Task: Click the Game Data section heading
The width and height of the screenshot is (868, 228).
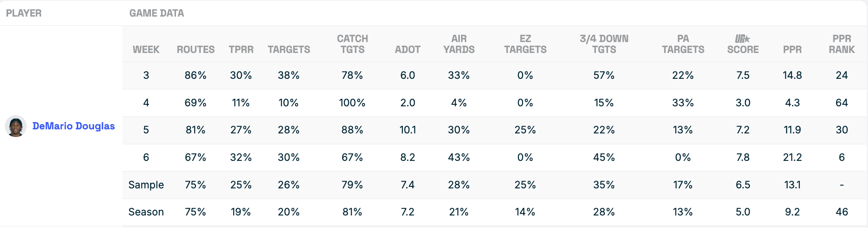Action: pyautogui.click(x=157, y=13)
